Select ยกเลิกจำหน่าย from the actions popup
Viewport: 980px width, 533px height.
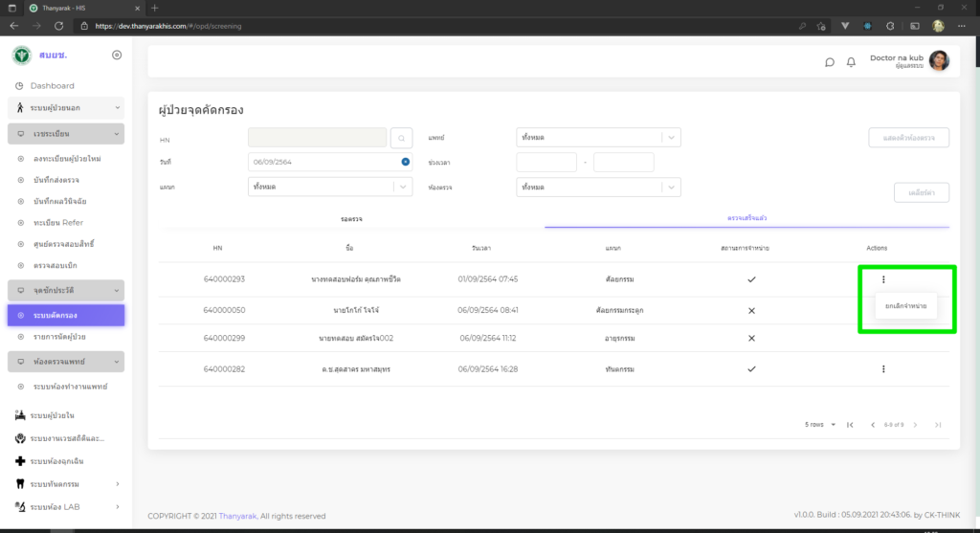coord(905,306)
